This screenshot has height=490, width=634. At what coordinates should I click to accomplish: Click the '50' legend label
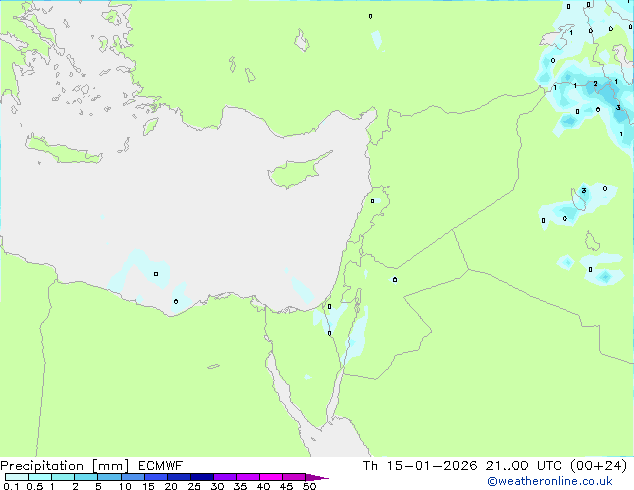309,486
